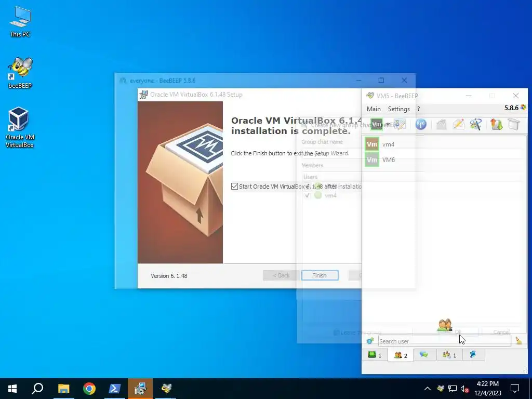Toggle Start Oracle VM VirtualBox after installation checkbox

coord(234,187)
